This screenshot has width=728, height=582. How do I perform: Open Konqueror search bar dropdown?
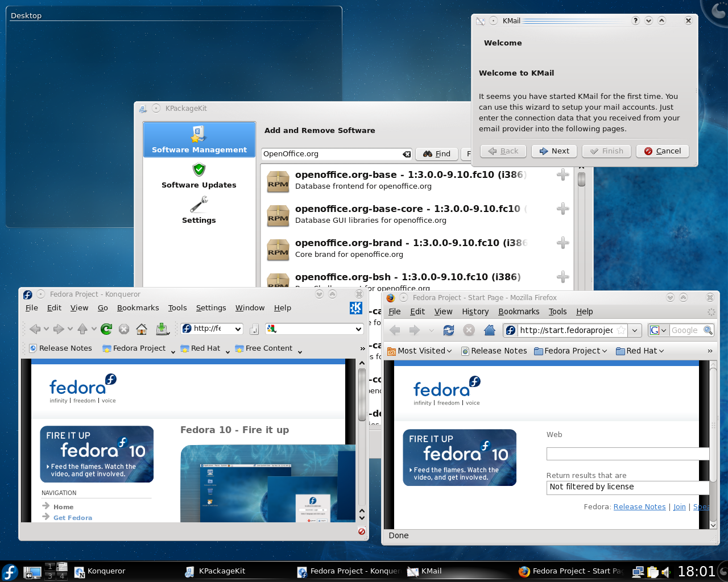tap(358, 329)
